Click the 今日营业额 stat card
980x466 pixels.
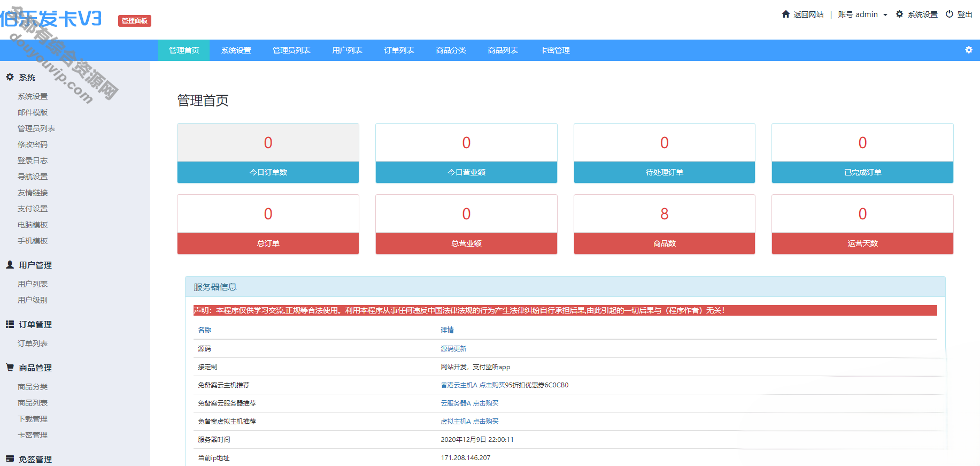point(466,154)
